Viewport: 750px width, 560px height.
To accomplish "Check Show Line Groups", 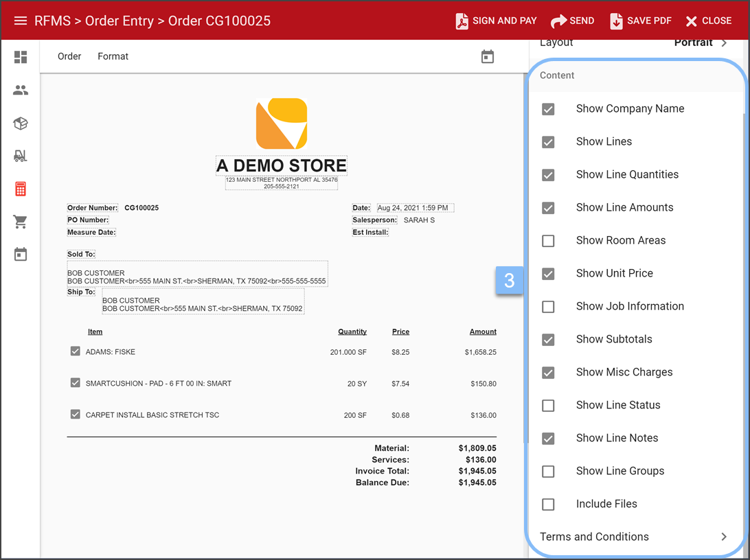I will click(x=548, y=471).
